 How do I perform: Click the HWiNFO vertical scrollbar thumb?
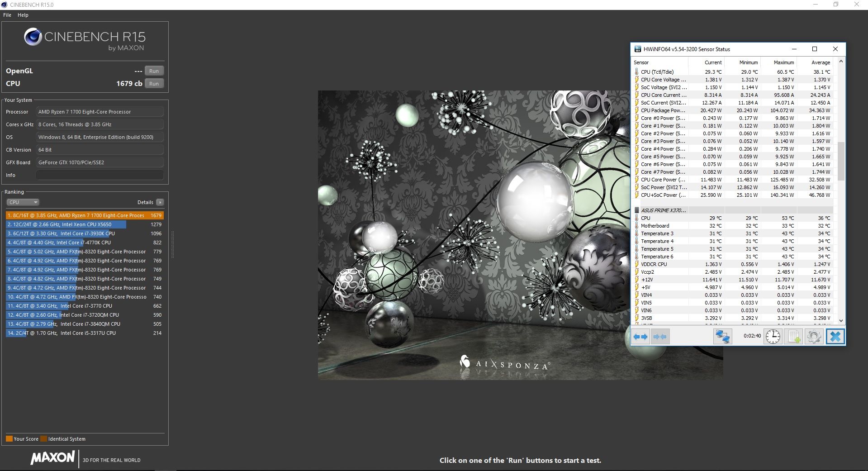[841, 161]
